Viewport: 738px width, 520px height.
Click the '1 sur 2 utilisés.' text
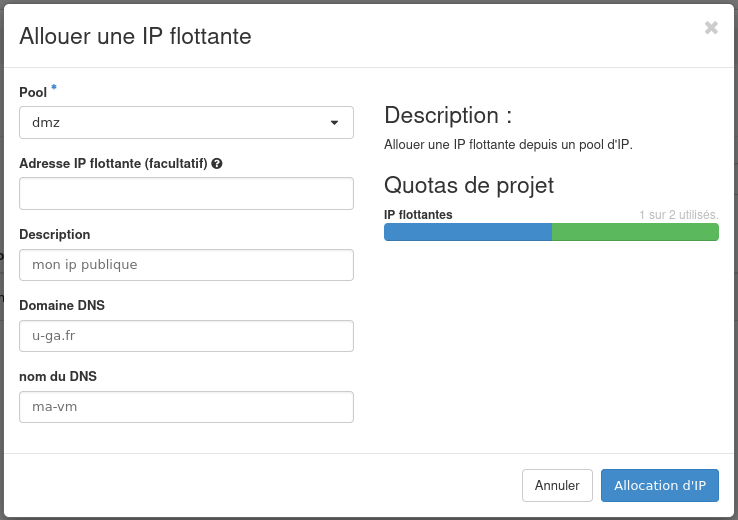coord(678,215)
